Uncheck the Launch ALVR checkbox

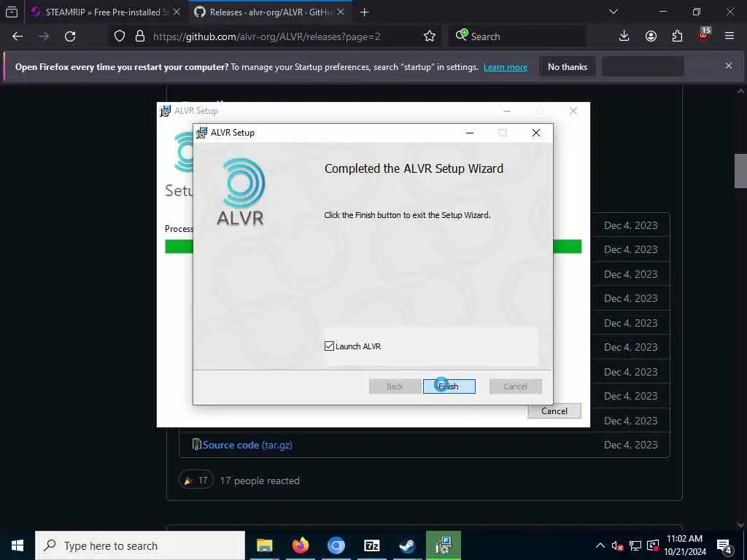tap(329, 346)
